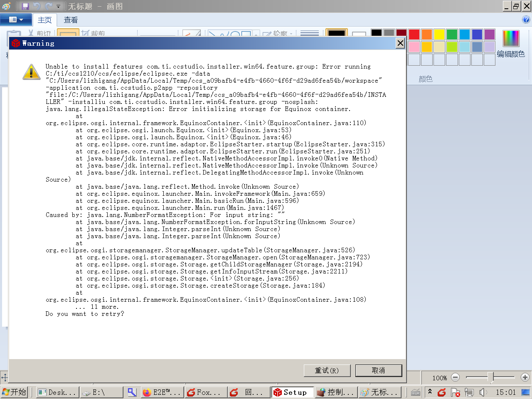Expand the hidden tray icons chevron
The image size is (532, 399).
coord(430,392)
